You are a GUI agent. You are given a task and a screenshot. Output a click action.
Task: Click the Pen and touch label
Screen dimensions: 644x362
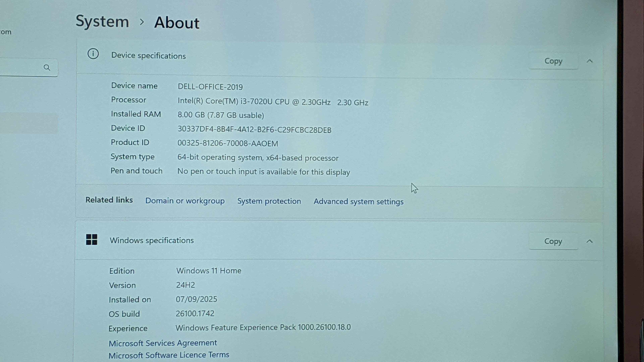(136, 171)
